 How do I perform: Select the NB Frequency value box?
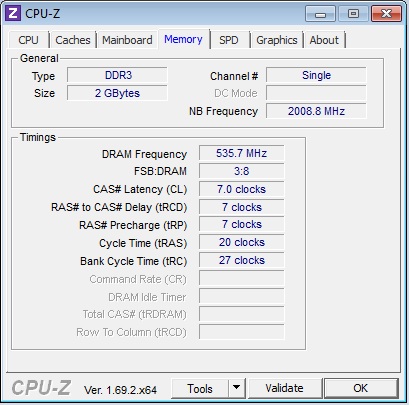coord(316,111)
